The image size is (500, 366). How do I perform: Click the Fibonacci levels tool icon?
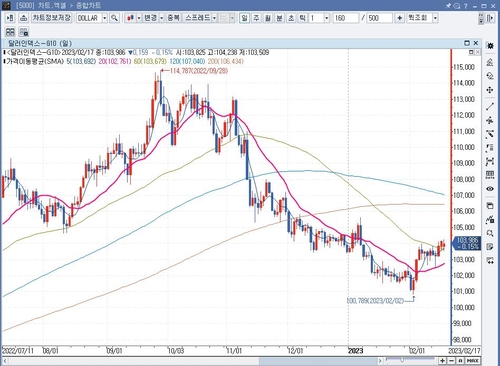click(x=490, y=148)
